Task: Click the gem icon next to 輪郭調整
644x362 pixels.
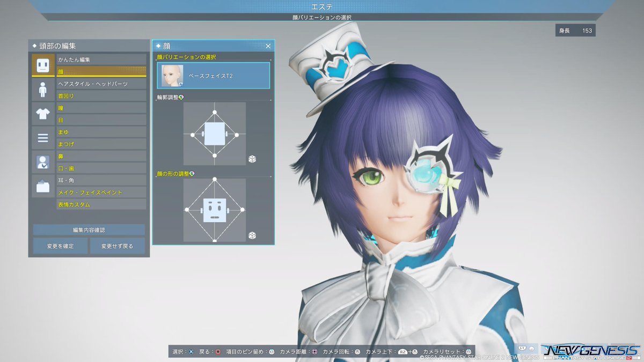Action: pos(181,97)
